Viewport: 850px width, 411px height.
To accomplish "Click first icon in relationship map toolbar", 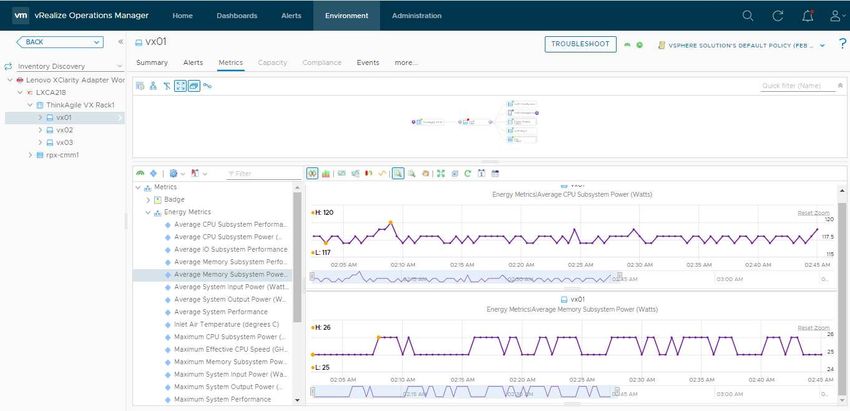I will coord(140,86).
